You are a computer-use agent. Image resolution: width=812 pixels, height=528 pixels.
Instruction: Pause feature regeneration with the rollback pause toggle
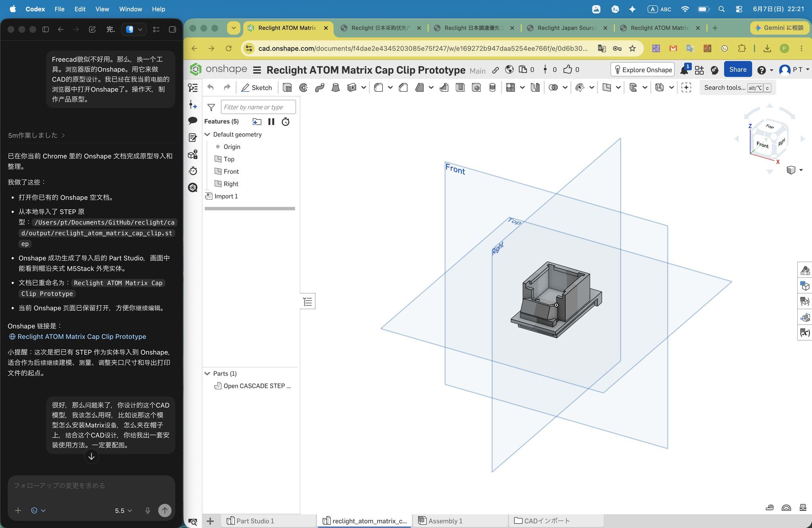[x=271, y=121]
